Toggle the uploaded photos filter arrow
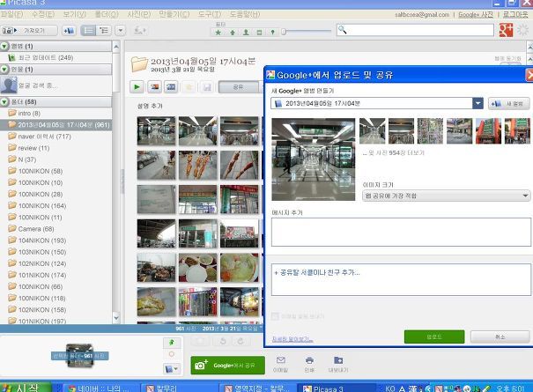 tap(233, 33)
